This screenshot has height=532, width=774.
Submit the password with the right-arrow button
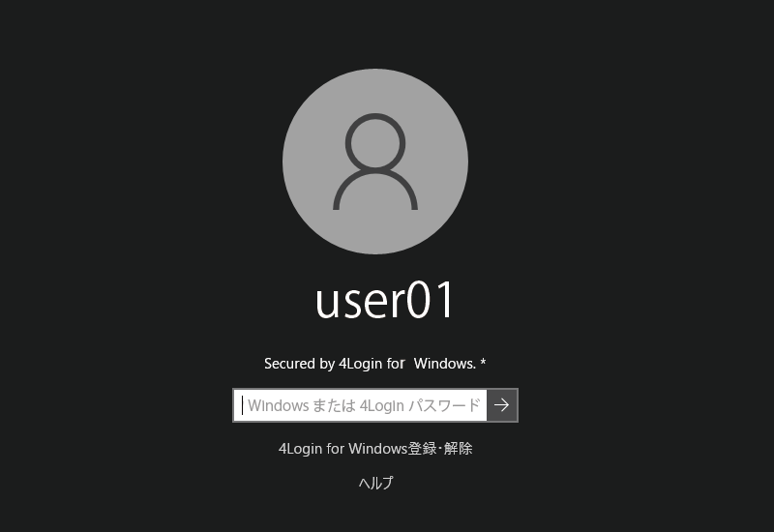pos(501,405)
